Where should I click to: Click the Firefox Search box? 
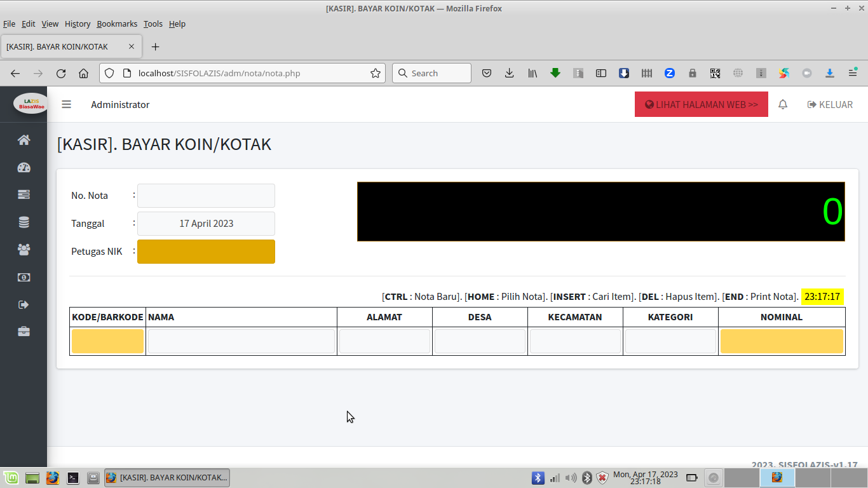[431, 73]
